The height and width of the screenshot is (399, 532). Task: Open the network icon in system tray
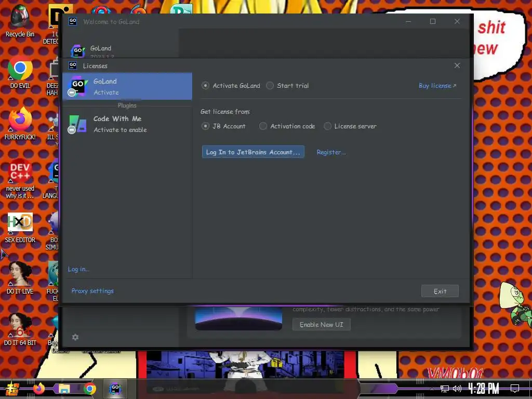click(445, 389)
